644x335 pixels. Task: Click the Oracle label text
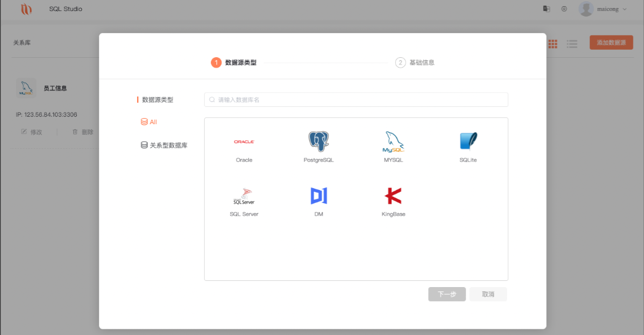pos(244,160)
